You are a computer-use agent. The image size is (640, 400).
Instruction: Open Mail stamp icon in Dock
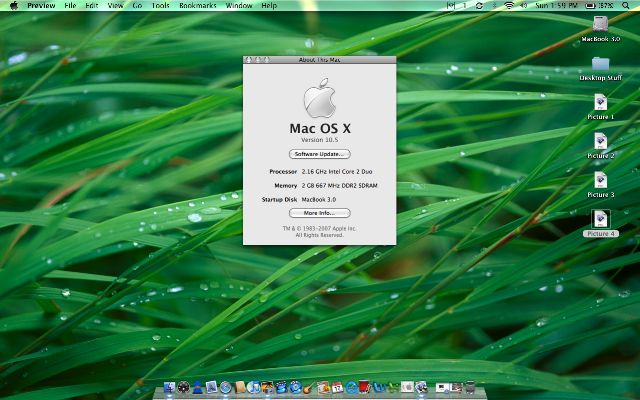211,387
